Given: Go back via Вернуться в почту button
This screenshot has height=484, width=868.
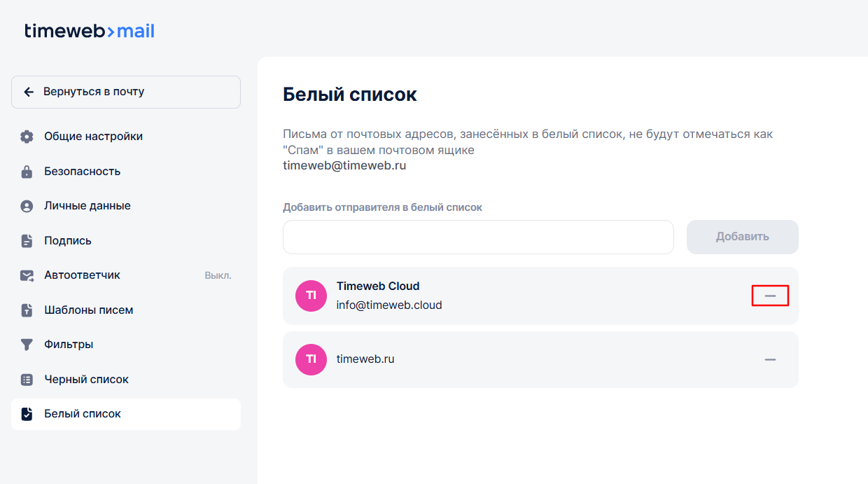Looking at the screenshot, I should coord(126,92).
